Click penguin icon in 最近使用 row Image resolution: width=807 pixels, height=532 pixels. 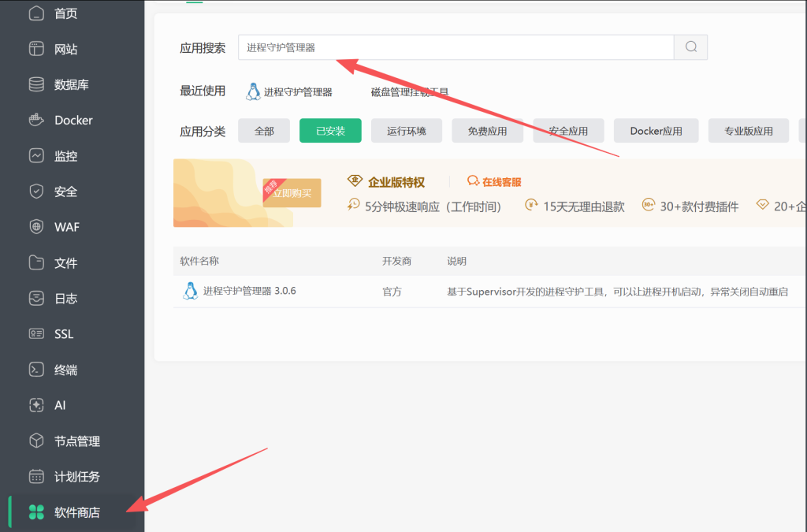[x=253, y=91]
